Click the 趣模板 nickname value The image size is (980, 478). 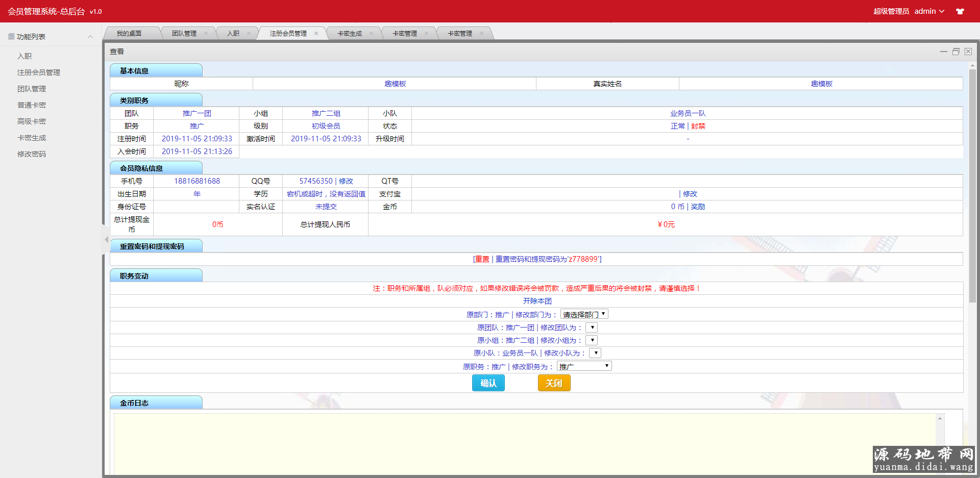click(395, 84)
